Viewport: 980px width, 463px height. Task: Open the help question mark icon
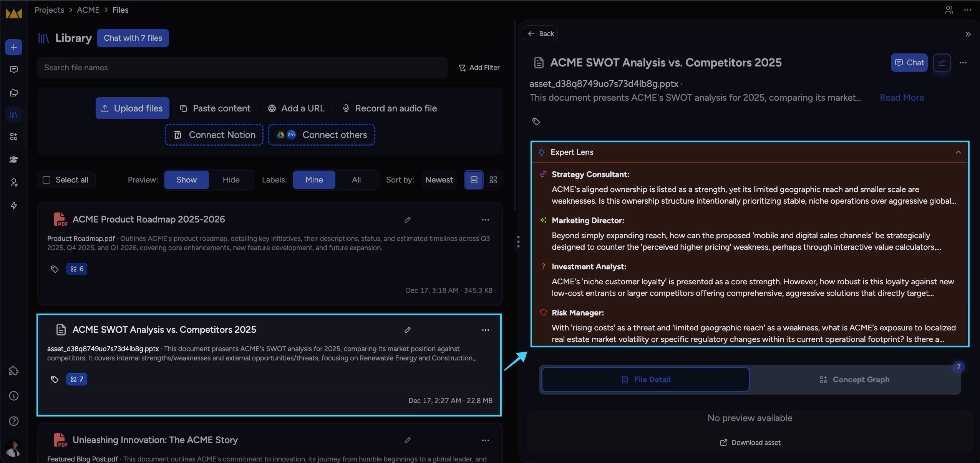click(x=13, y=421)
